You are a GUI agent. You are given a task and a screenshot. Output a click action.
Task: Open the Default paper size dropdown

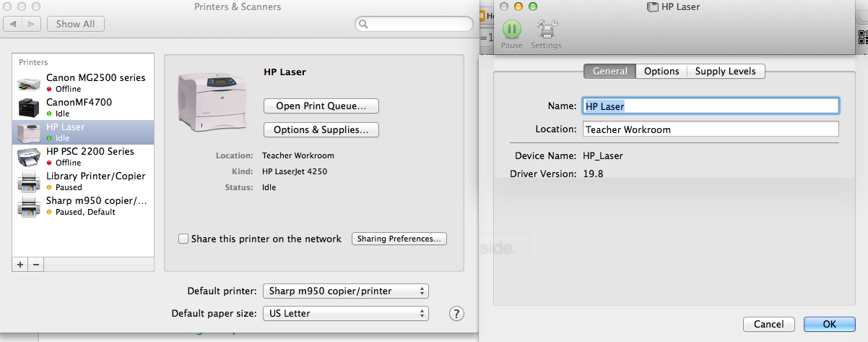346,314
